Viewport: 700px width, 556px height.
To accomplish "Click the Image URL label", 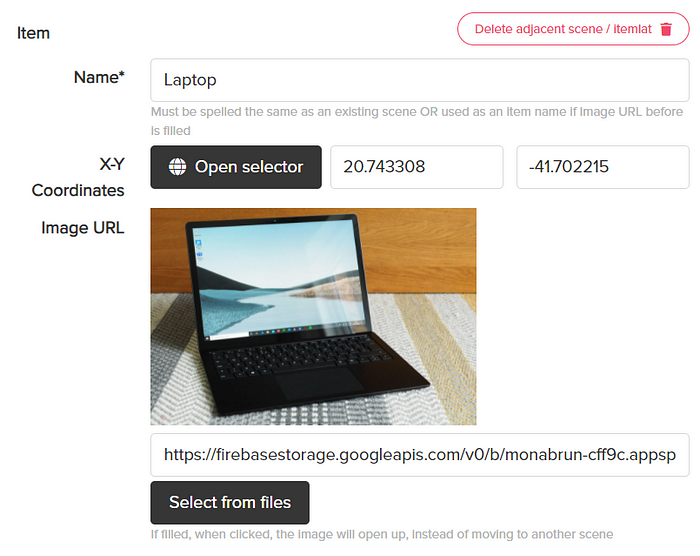I will [x=83, y=228].
